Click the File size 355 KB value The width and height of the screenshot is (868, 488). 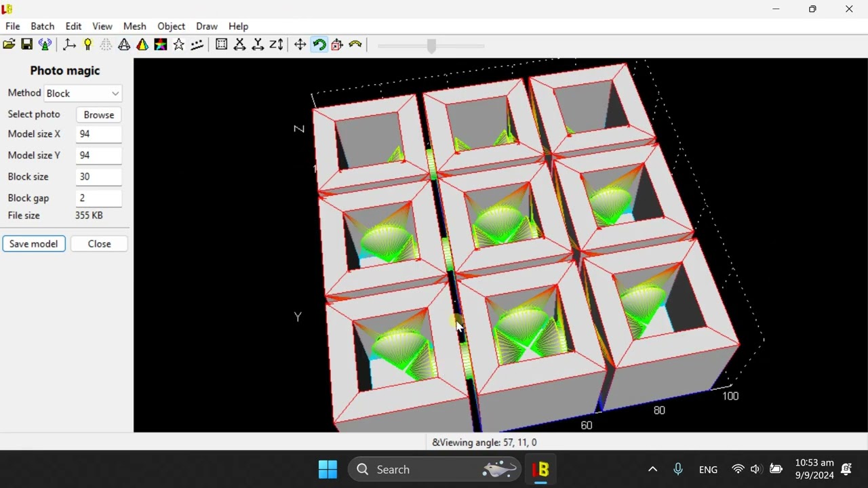coord(89,216)
